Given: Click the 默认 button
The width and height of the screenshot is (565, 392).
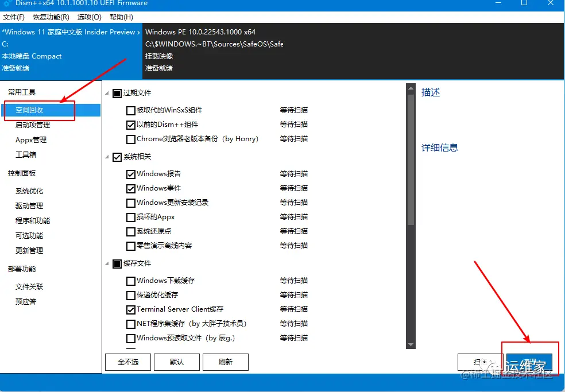Looking at the screenshot, I should 177,362.
